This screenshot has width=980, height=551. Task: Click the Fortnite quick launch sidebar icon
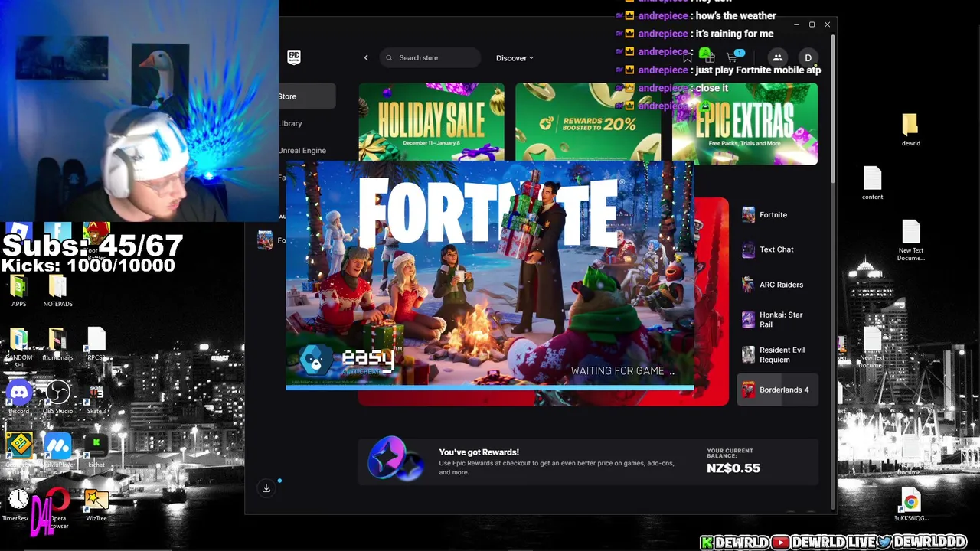(265, 240)
